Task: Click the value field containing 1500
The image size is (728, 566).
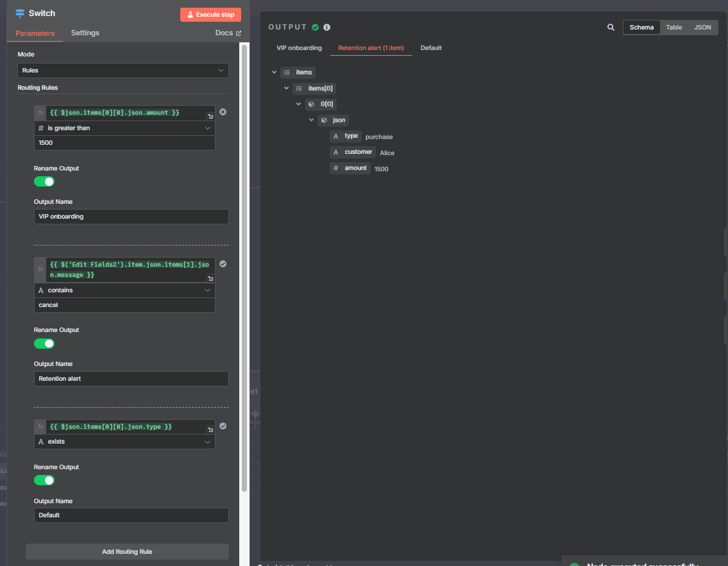Action: (124, 143)
